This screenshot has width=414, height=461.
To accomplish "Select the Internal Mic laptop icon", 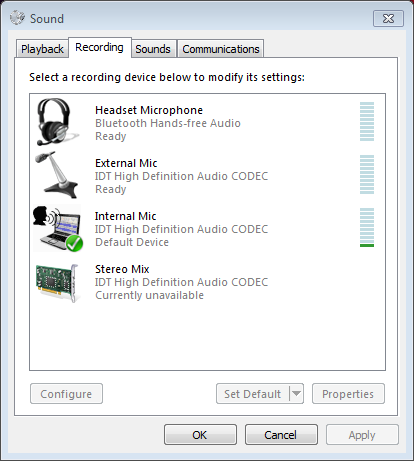I will [58, 228].
